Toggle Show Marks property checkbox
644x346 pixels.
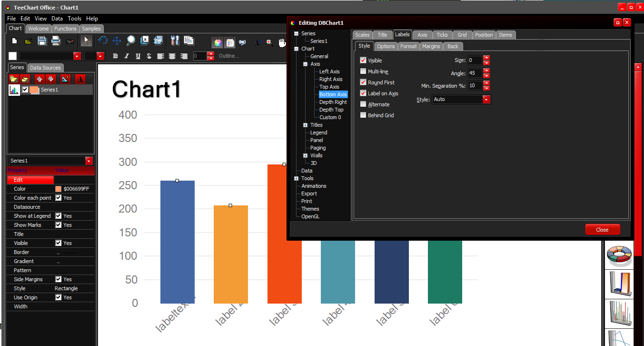click(x=58, y=225)
